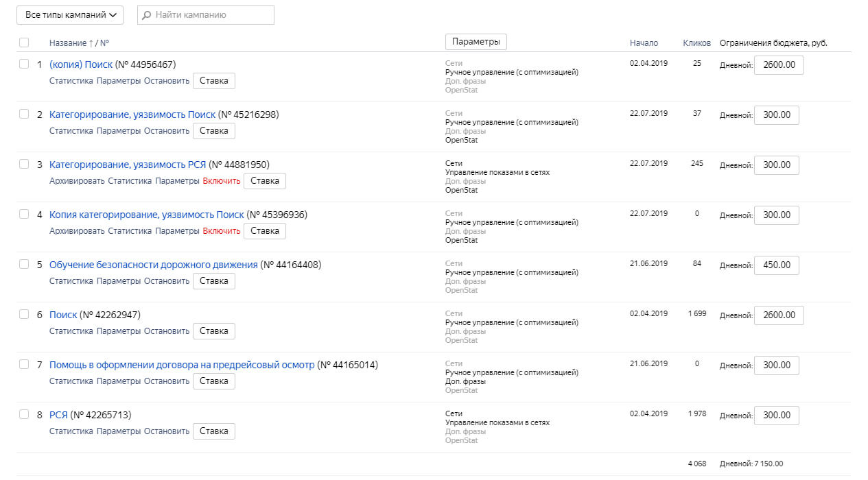Click 'Архивировать' for Копия категорирование campaign
This screenshot has width=868, height=480.
(x=77, y=231)
